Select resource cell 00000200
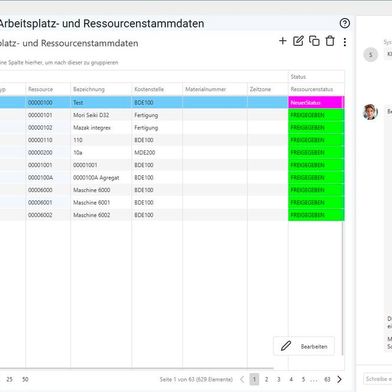392x392 pixels. pyautogui.click(x=48, y=153)
